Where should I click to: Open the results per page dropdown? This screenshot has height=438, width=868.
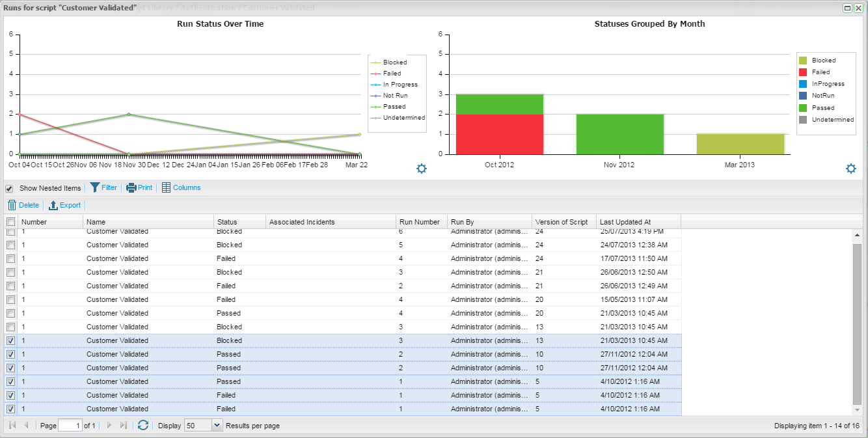click(217, 425)
